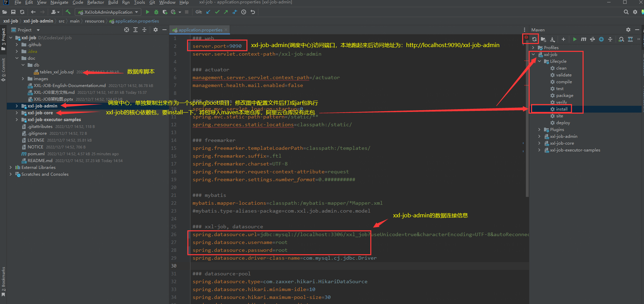Run Maven build with the green play icon
This screenshot has height=304, width=644.
pos(575,39)
